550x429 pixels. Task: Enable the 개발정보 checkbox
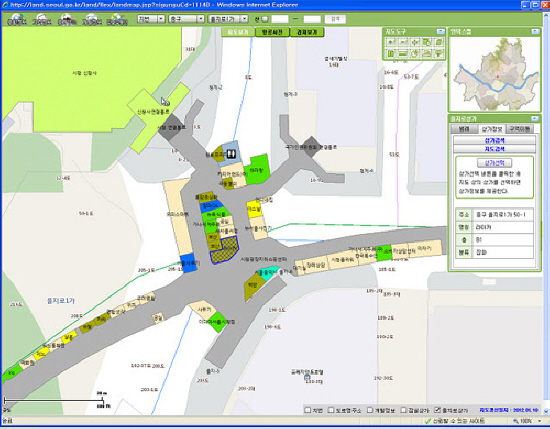coord(370,410)
